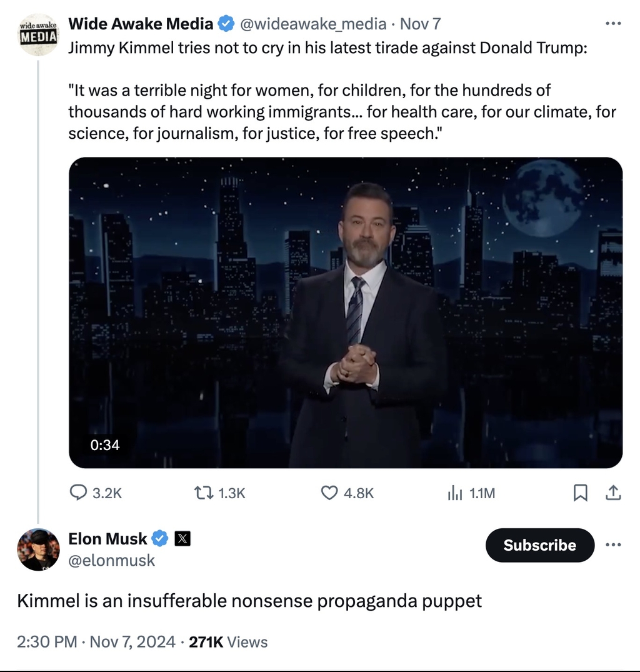
Task: Click the Nov 7 tweet date link
Action: pos(420,24)
